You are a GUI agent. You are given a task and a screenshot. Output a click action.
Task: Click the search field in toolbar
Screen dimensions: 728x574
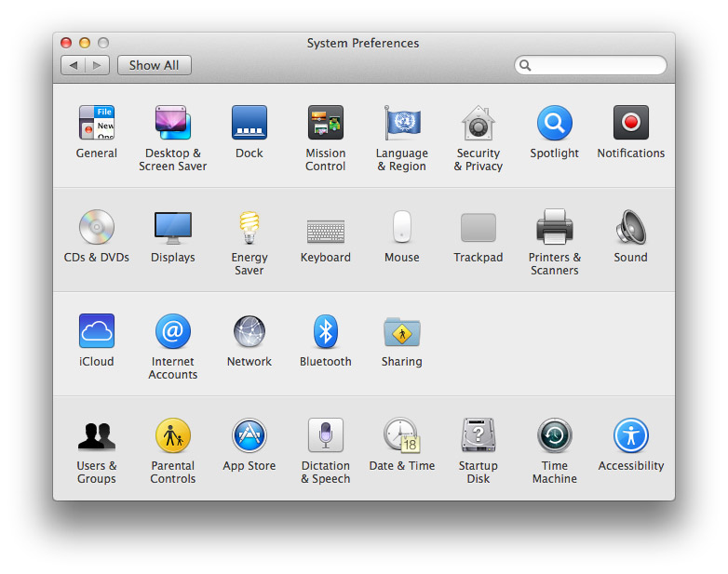[x=597, y=65]
